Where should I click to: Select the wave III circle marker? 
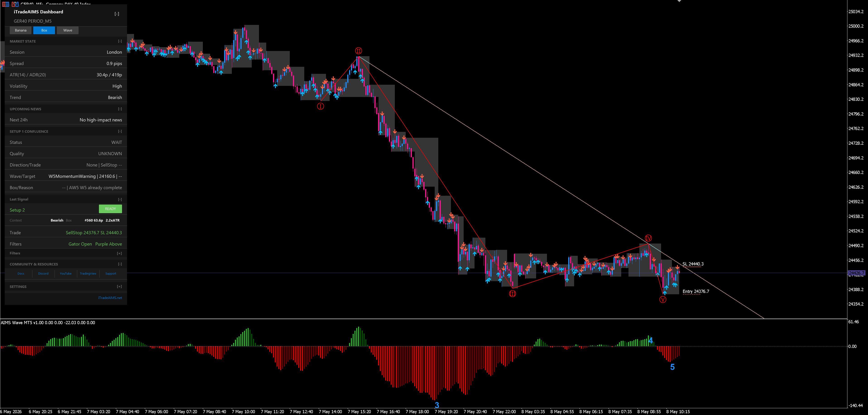click(513, 294)
